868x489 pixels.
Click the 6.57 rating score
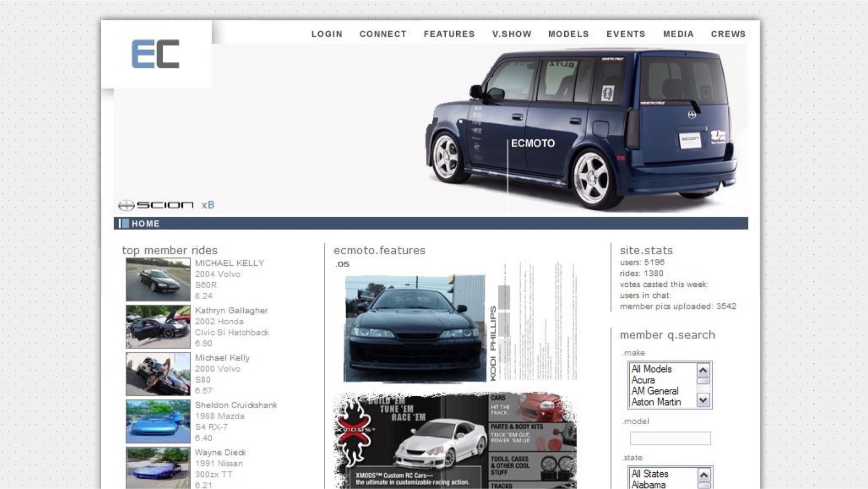point(203,391)
